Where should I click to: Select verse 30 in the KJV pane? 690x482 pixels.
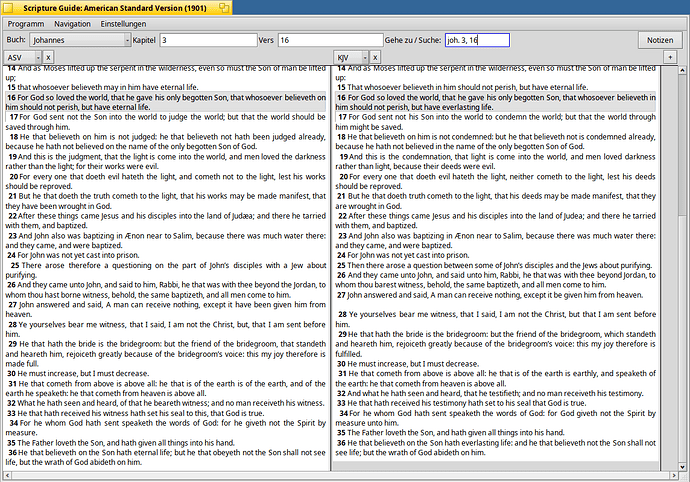click(x=407, y=364)
